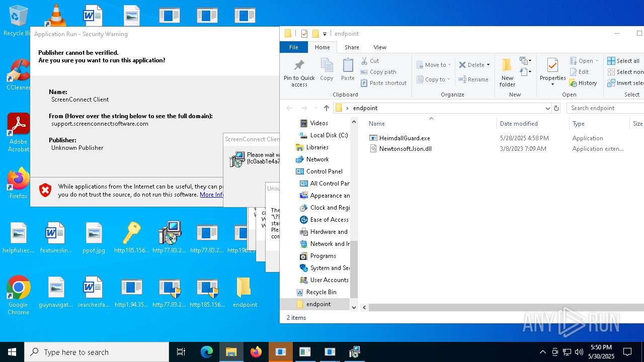Image resolution: width=644 pixels, height=362 pixels.
Task: Sort by Type column header
Action: pos(578,124)
